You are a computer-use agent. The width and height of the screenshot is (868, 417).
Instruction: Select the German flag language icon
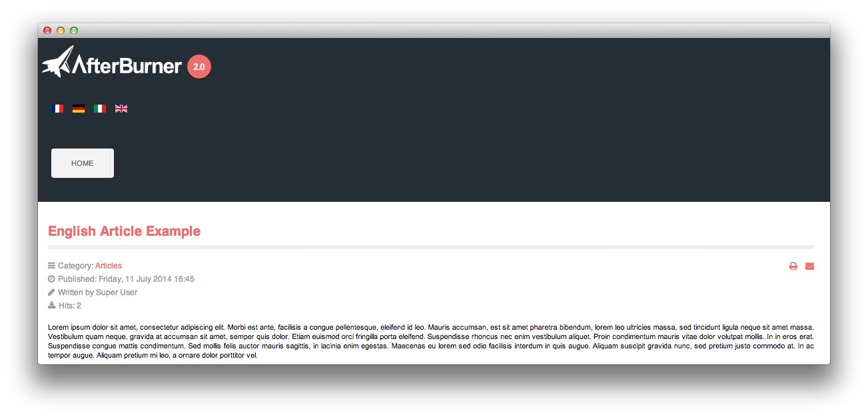pos(79,109)
